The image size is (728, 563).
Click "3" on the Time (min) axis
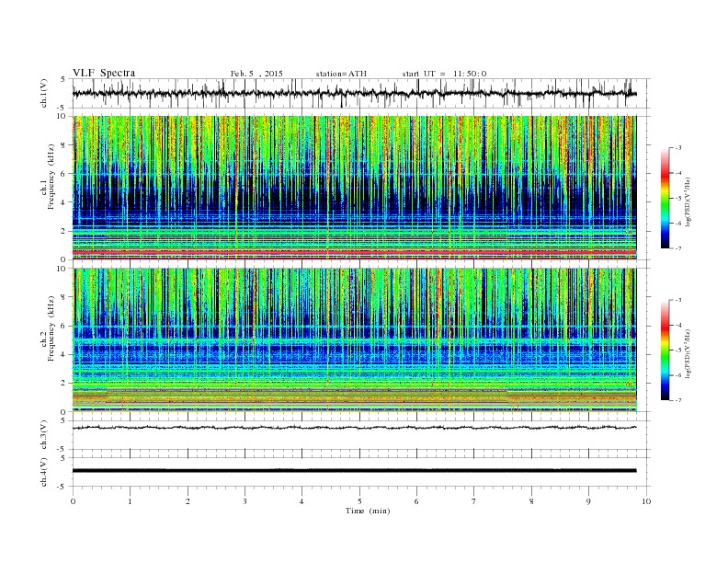click(245, 501)
